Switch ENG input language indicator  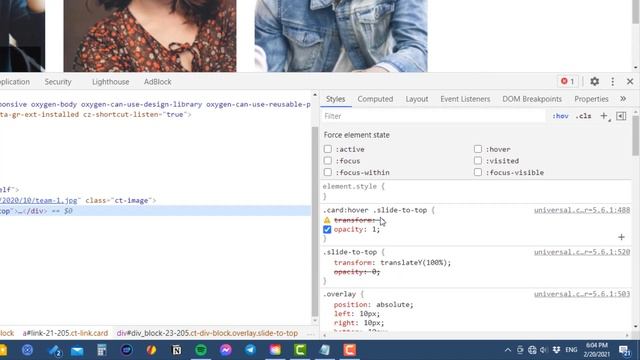(x=571, y=350)
